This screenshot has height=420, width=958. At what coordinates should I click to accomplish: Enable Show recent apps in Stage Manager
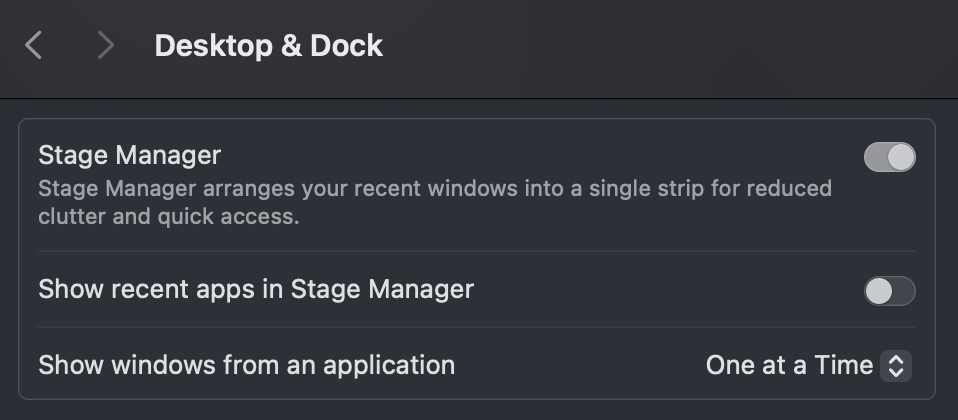click(890, 291)
